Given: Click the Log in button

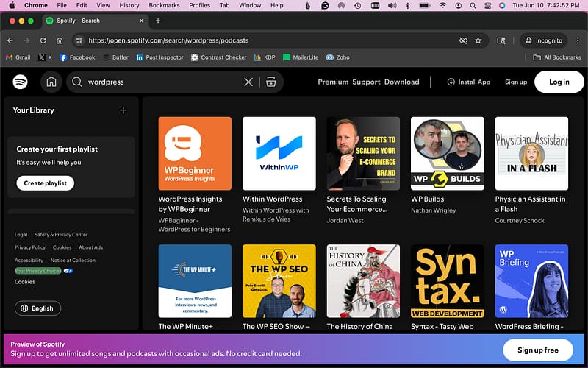Looking at the screenshot, I should [x=559, y=82].
